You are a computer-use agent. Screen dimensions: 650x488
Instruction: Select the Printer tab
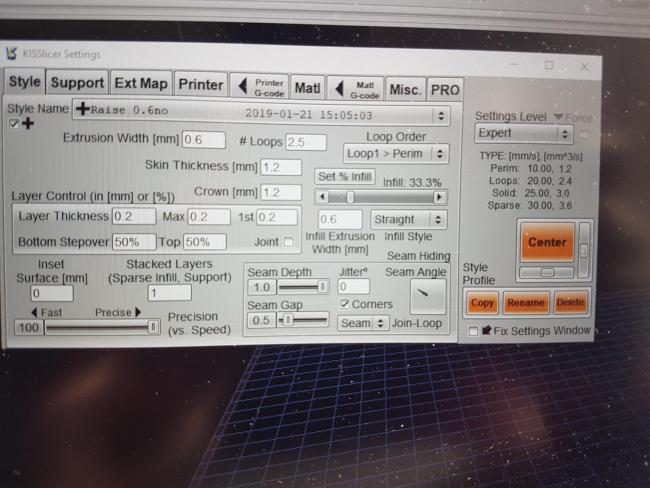[201, 85]
